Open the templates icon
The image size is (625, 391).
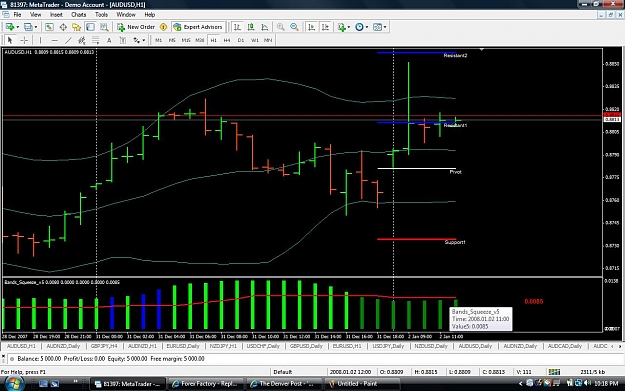[x=377, y=27]
